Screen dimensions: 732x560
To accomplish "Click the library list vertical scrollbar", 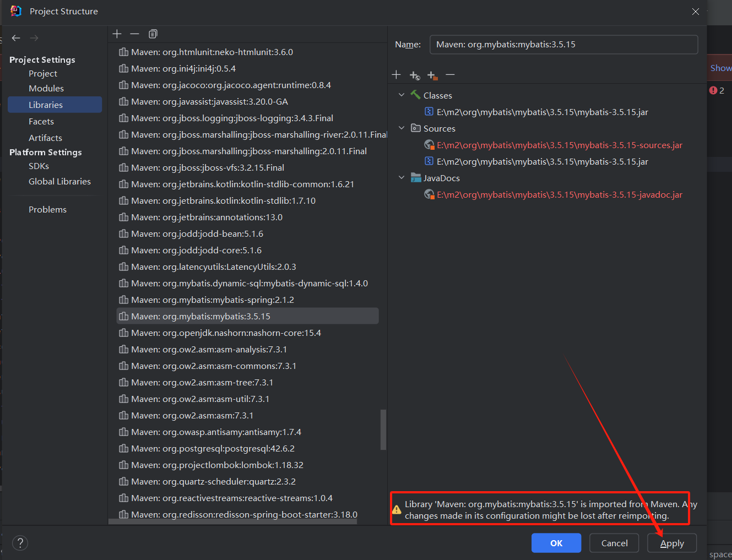I will coord(383,429).
